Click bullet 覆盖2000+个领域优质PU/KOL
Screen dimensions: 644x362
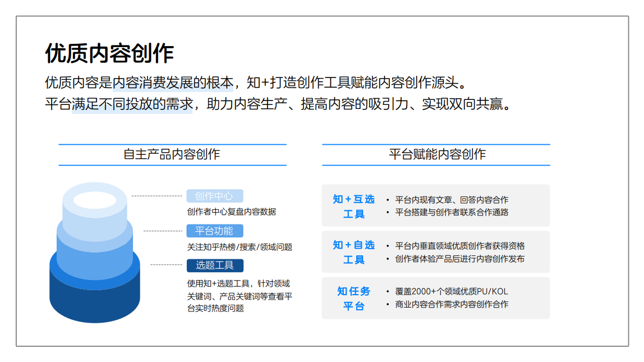(452, 291)
